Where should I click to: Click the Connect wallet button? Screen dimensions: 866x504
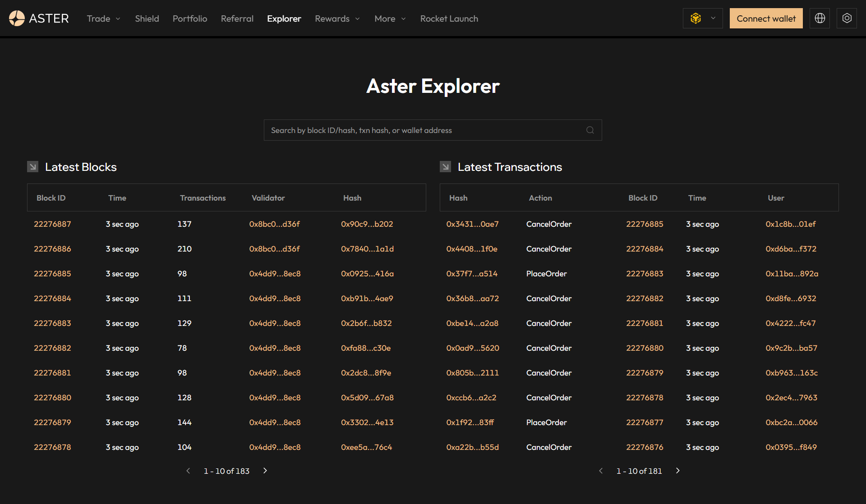click(766, 18)
